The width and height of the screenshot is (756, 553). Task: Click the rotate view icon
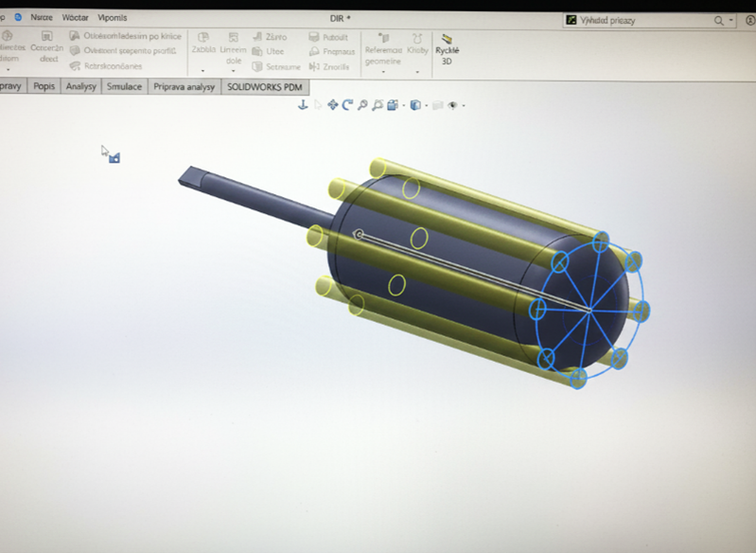347,105
